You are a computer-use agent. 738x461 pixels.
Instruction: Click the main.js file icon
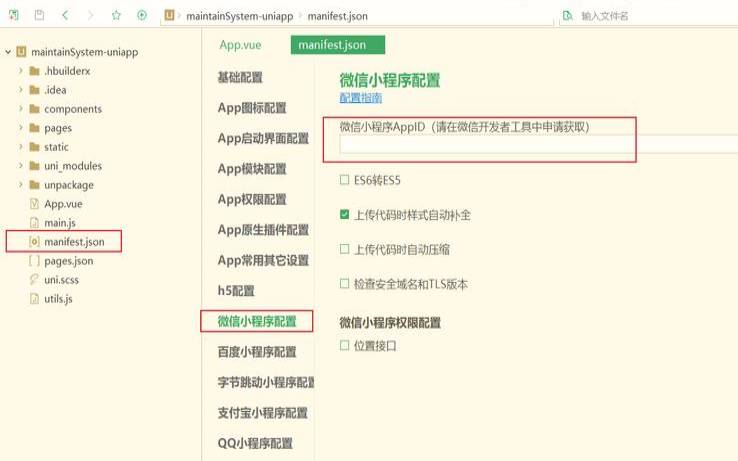pyautogui.click(x=34, y=223)
